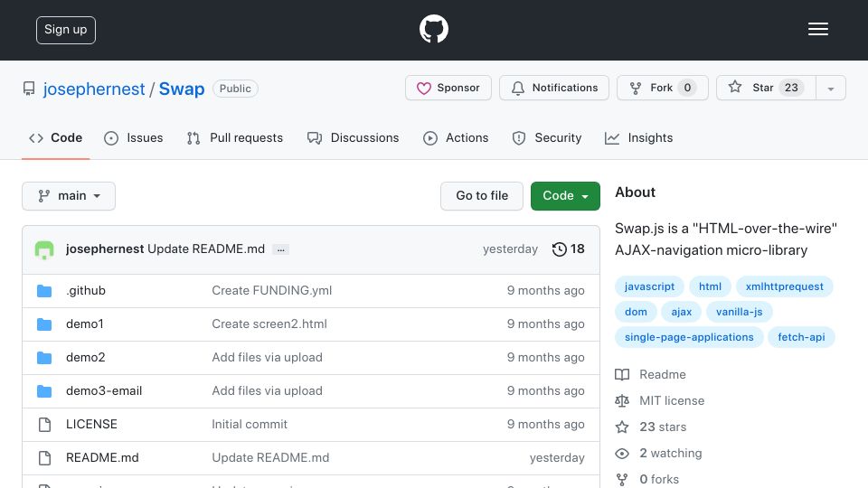Screen dimensions: 868x488
Task: Click the Star count 23 badge
Action: click(791, 88)
